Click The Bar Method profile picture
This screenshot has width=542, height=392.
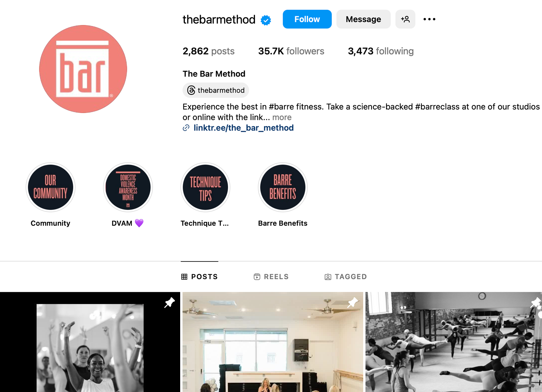83,69
